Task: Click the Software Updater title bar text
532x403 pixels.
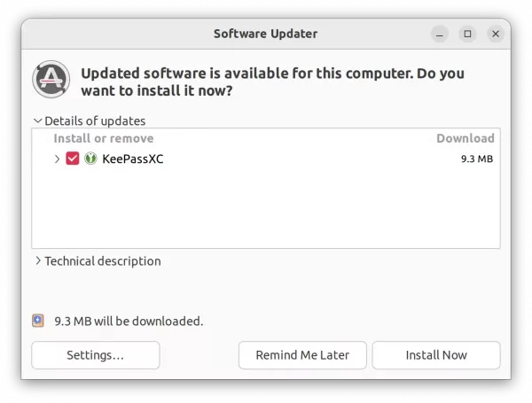Action: (x=266, y=34)
